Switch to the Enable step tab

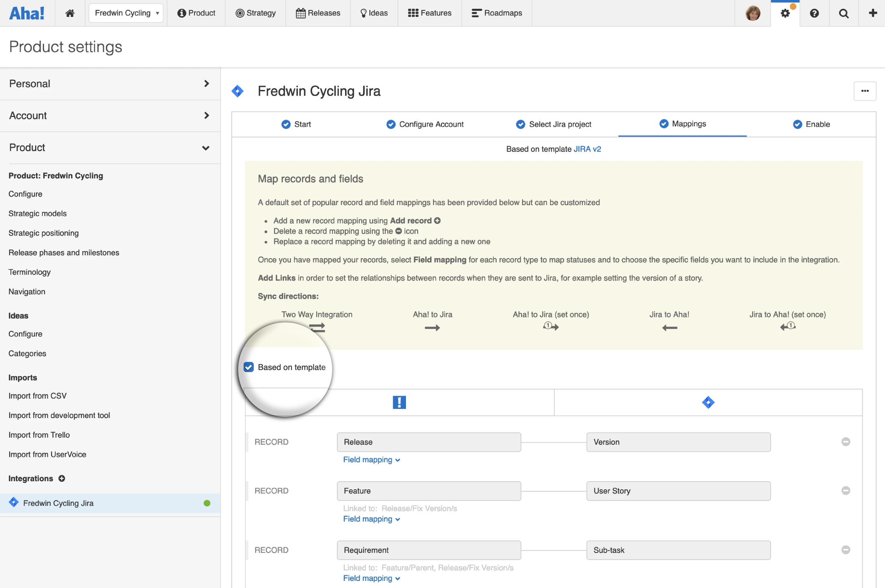[x=811, y=124]
